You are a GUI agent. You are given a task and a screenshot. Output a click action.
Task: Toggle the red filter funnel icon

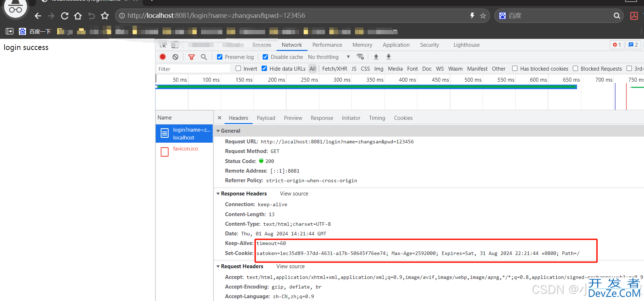click(191, 57)
